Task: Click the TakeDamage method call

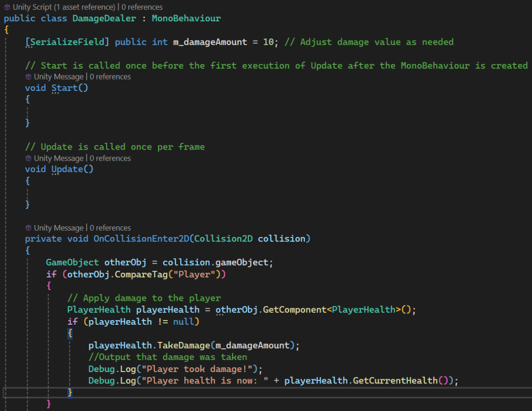Action: tap(183, 345)
